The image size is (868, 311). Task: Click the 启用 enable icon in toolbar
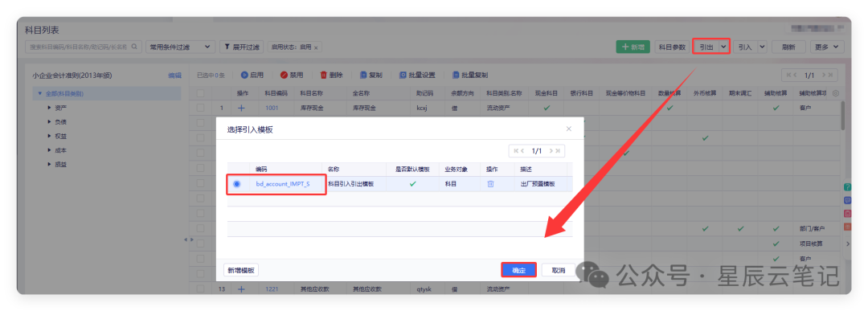point(244,75)
